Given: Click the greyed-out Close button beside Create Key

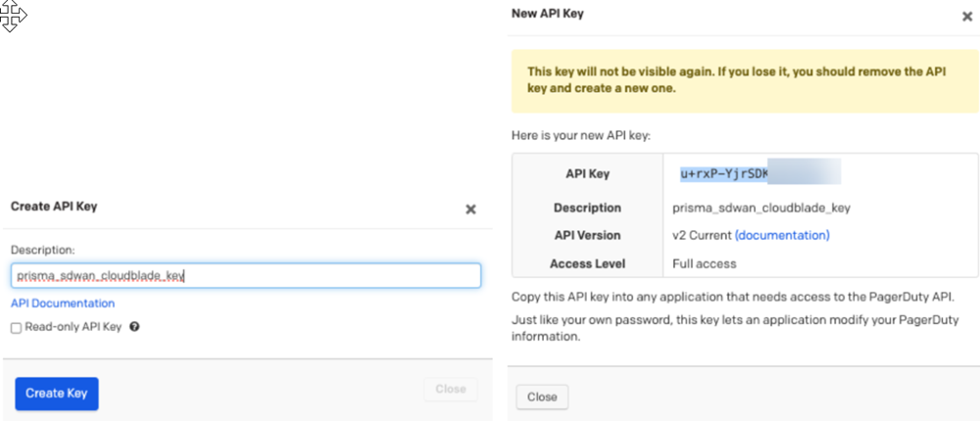Looking at the screenshot, I should tap(451, 389).
